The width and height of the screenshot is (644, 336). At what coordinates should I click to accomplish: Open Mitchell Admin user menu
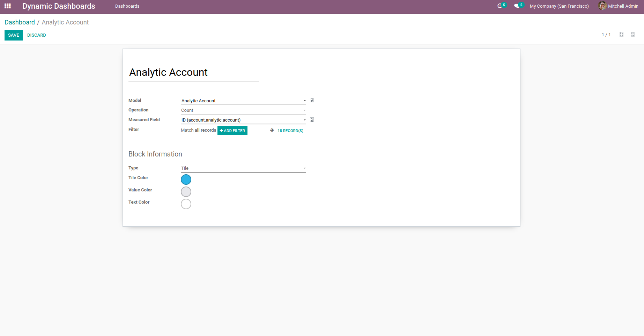click(618, 6)
